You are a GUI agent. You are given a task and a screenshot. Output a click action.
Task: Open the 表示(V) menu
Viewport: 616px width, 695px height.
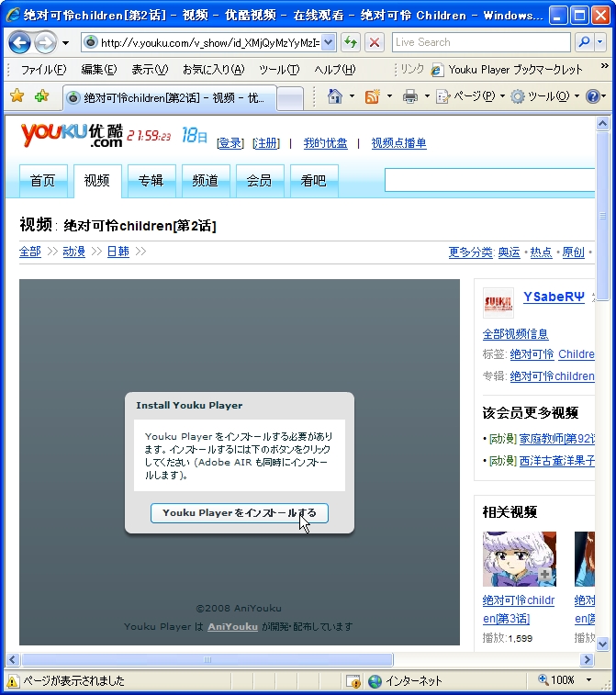pos(150,70)
